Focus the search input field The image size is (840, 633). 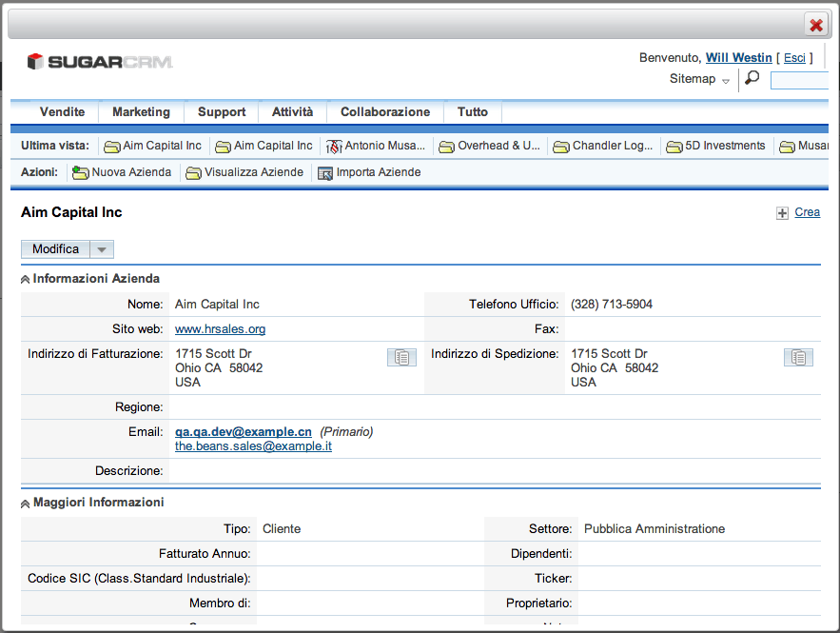(799, 80)
